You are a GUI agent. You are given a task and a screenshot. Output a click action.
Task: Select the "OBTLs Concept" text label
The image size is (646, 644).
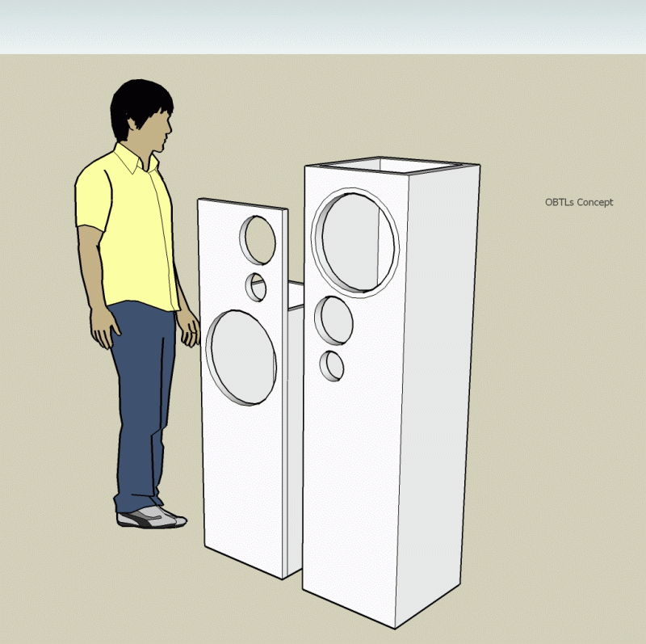pyautogui.click(x=579, y=202)
